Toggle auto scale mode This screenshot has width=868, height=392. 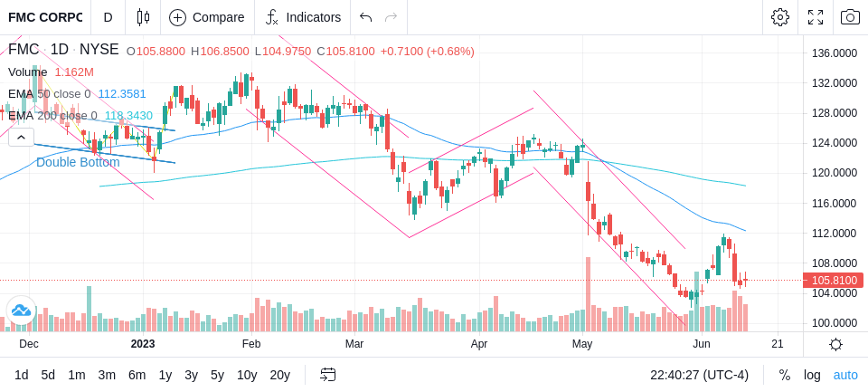[x=845, y=375]
